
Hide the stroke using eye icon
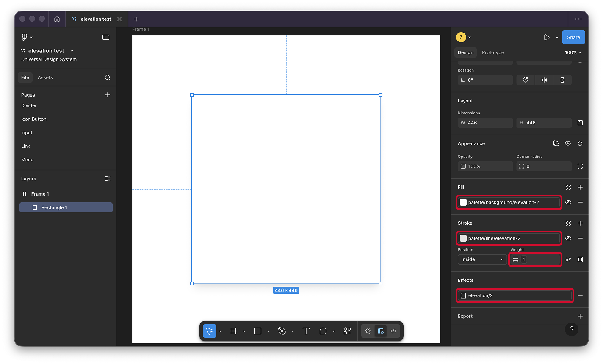[568, 238]
